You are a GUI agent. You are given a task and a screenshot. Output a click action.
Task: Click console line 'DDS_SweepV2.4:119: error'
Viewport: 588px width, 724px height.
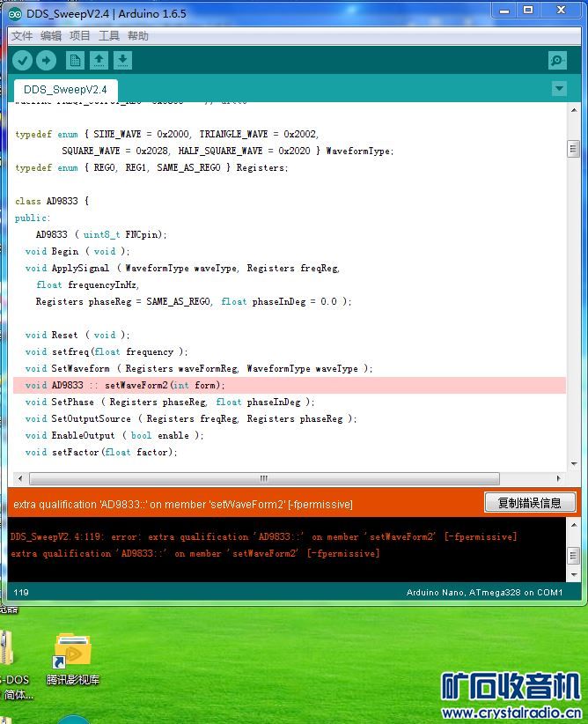click(x=263, y=536)
